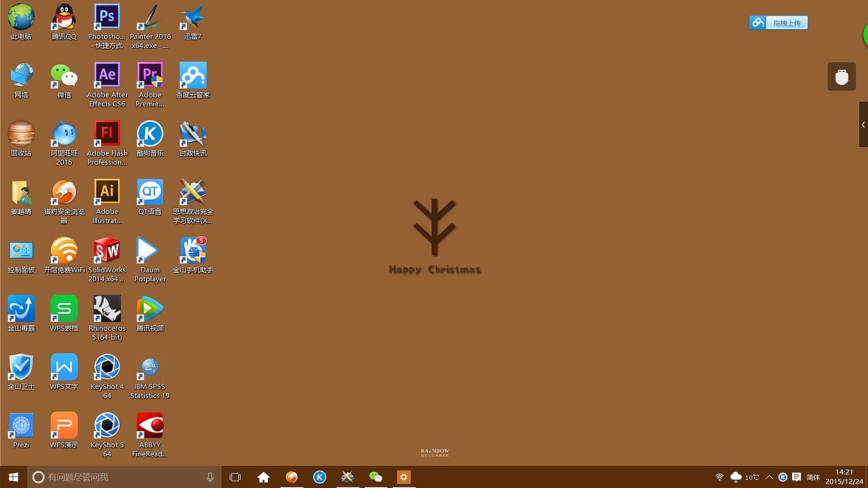Select 金山手机助手 desktop icon
The image size is (868, 488).
pyautogui.click(x=193, y=255)
